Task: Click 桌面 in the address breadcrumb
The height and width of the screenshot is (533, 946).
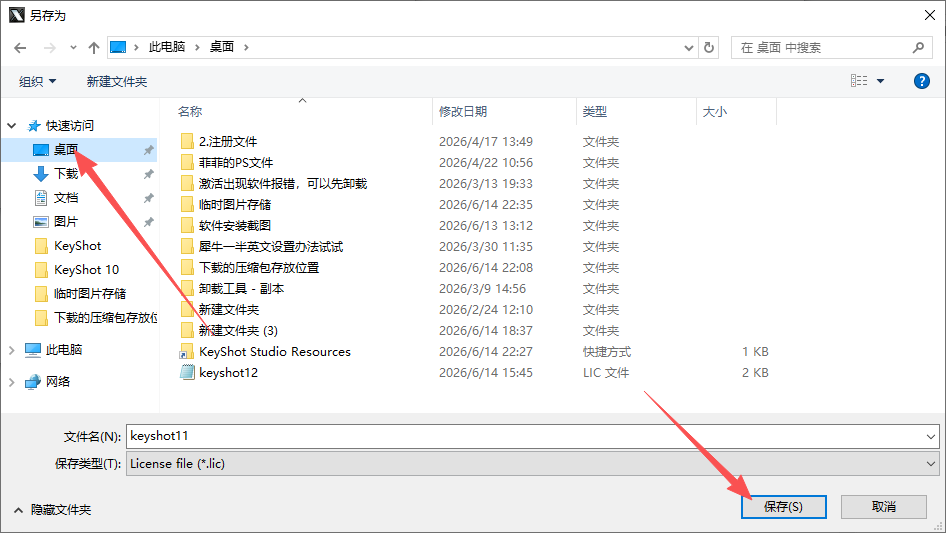Action: (x=221, y=47)
